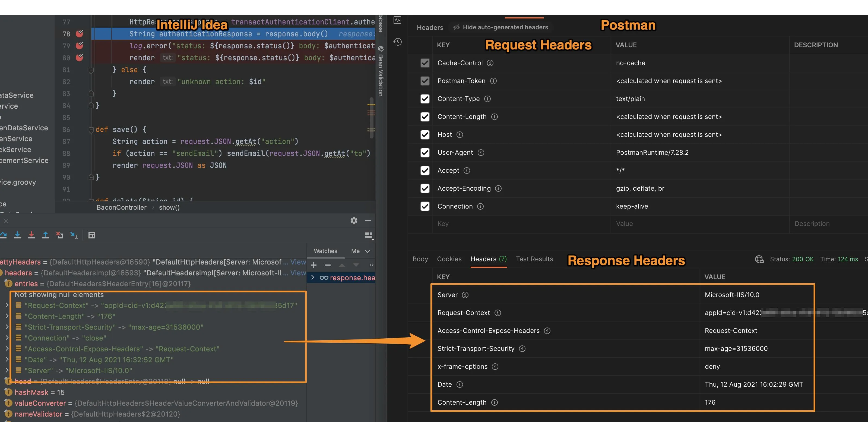868x422 pixels.
Task: Disable the Accept-Encoding header checkbox
Action: (425, 188)
